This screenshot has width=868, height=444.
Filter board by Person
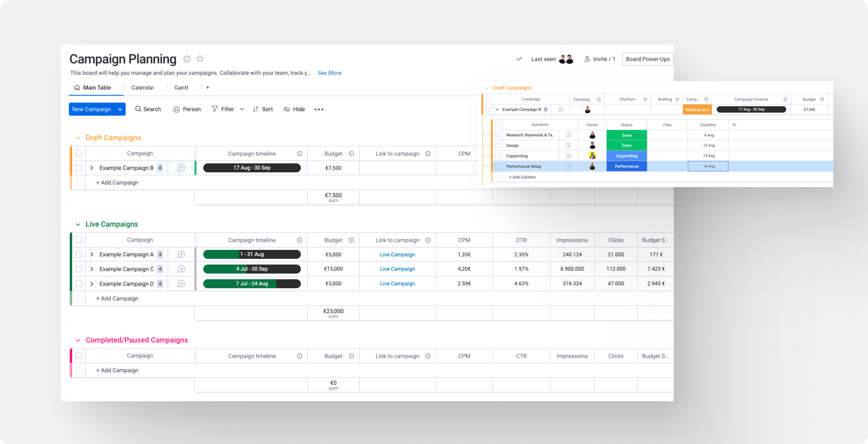(187, 109)
